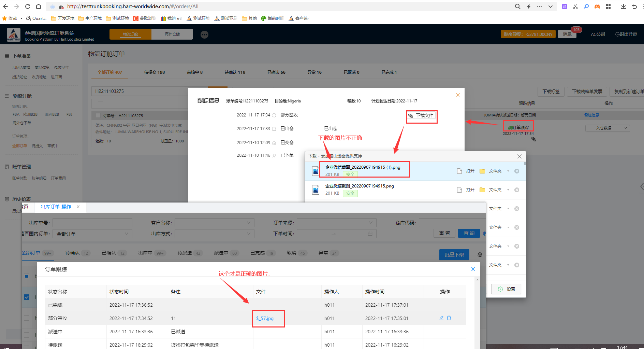Toggle select-all checkbox in logistics orders header
644x349 pixels.
pos(100,103)
